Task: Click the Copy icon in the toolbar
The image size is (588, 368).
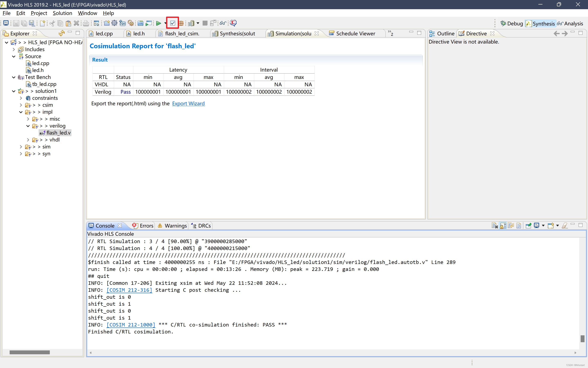Action: coord(60,23)
